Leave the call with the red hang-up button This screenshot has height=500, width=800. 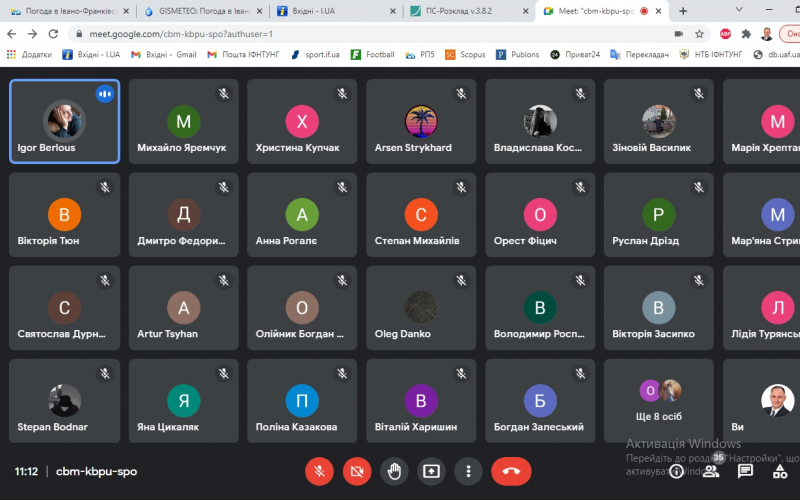(511, 471)
